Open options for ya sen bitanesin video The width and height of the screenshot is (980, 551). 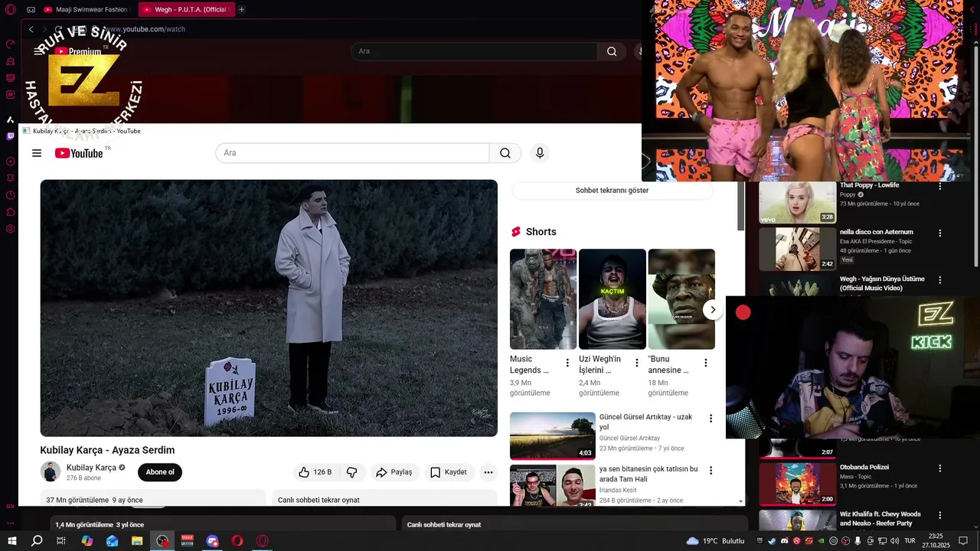click(710, 471)
